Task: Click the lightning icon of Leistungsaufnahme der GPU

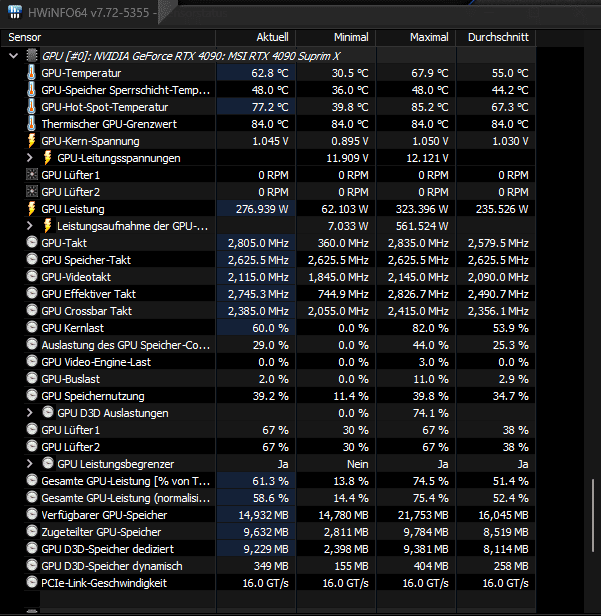Action: coord(47,226)
